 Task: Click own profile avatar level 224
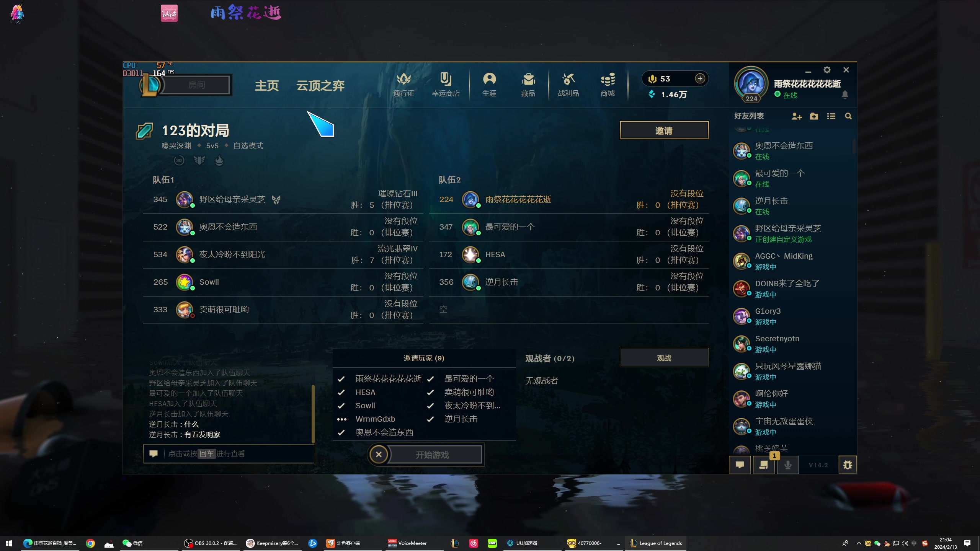pyautogui.click(x=751, y=84)
